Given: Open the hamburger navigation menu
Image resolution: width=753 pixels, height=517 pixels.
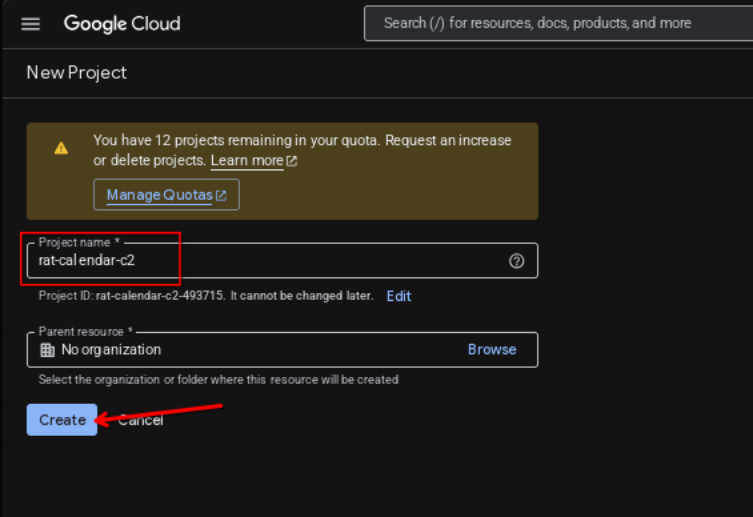Looking at the screenshot, I should 31,24.
